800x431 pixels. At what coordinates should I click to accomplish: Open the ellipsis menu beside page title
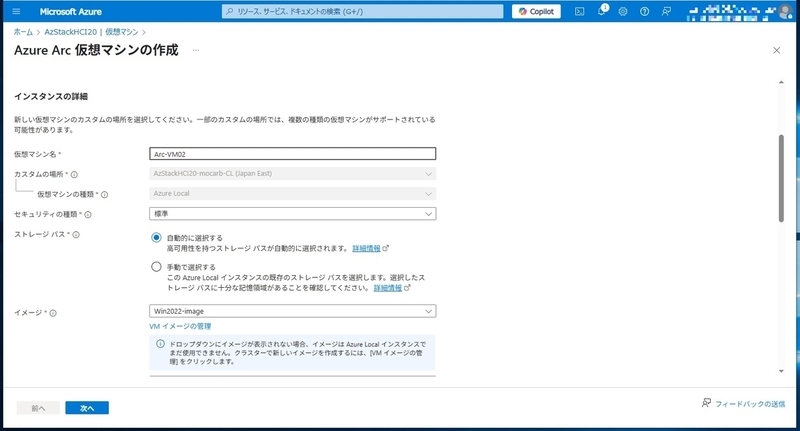(196, 50)
